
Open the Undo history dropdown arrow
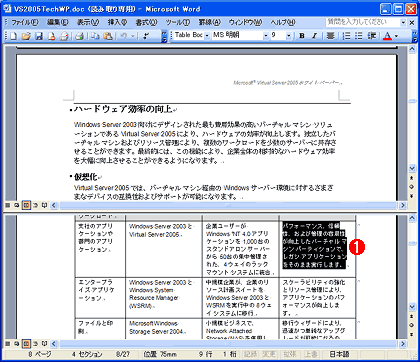pos(133,36)
